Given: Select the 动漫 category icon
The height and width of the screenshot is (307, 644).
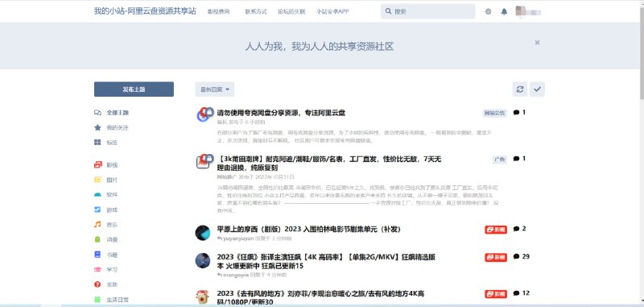Looking at the screenshot, I should coord(97,239).
